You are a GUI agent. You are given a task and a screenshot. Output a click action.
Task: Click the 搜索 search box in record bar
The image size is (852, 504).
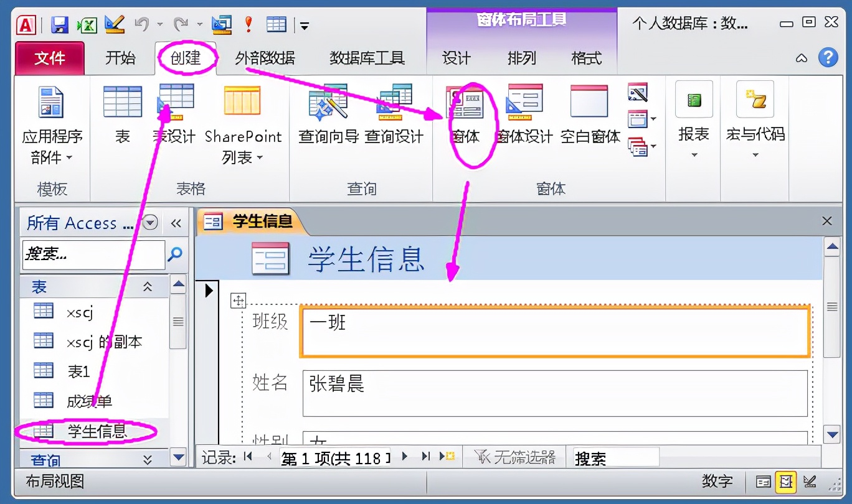tap(617, 457)
